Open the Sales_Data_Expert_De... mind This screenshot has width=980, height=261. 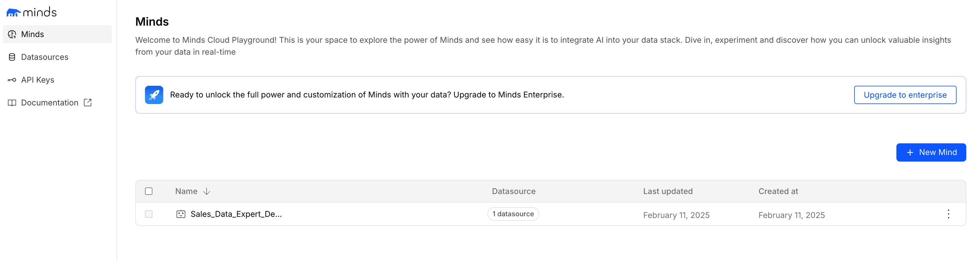[236, 214]
